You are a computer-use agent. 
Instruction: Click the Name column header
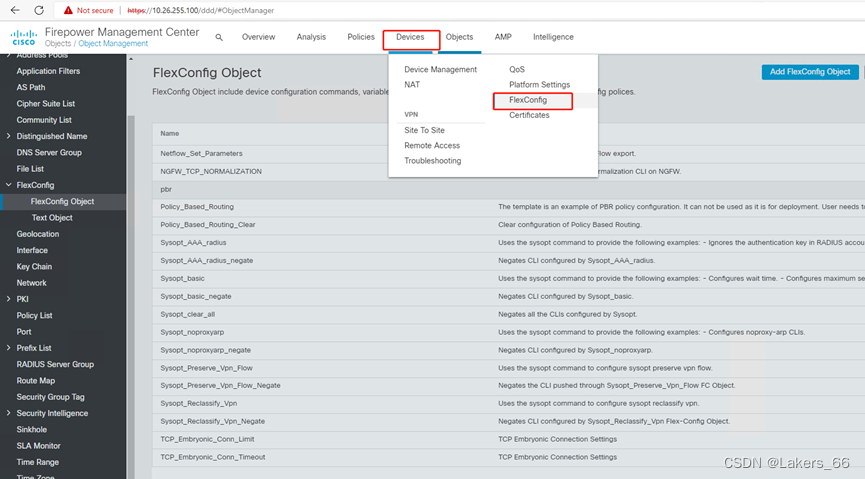pyautogui.click(x=170, y=134)
